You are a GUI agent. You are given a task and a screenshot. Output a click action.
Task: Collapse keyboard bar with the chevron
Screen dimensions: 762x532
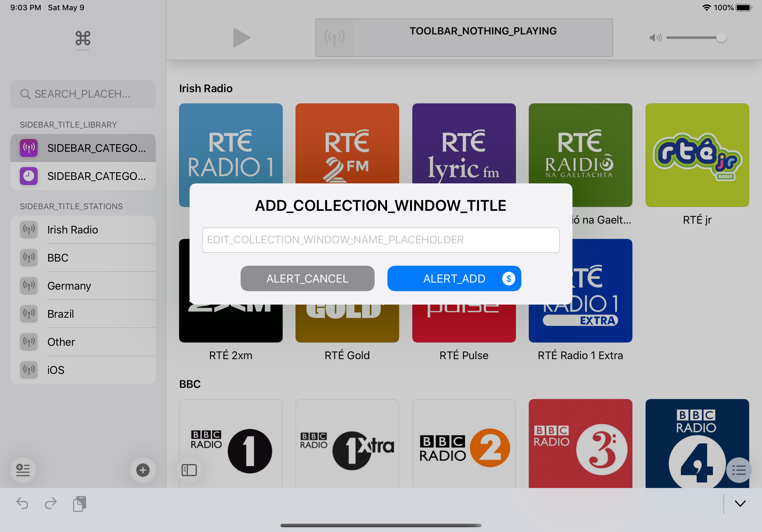coord(740,504)
